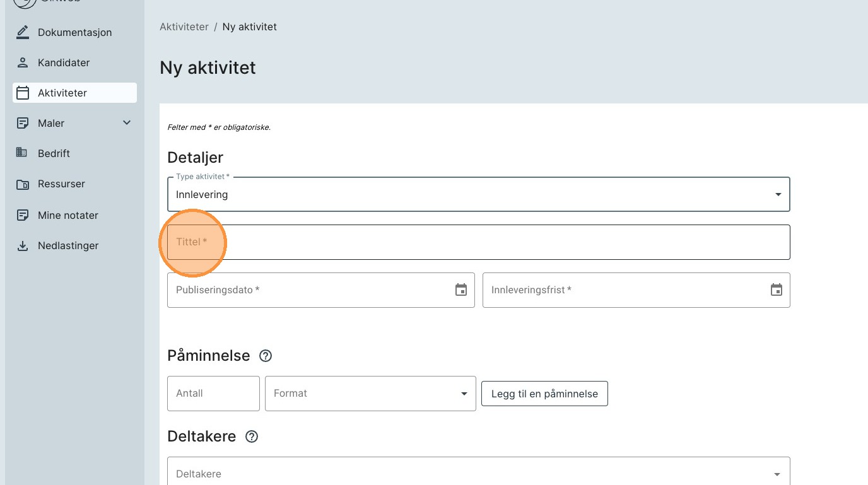Click the Dokumentasjon pencil icon
The width and height of the screenshot is (868, 485).
click(x=23, y=32)
